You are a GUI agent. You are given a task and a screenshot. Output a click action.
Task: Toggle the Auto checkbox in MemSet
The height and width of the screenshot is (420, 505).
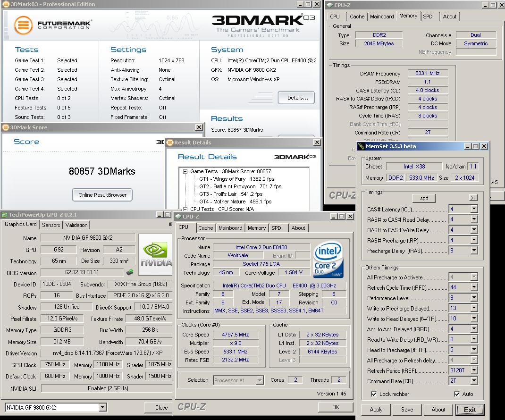tap(457, 394)
